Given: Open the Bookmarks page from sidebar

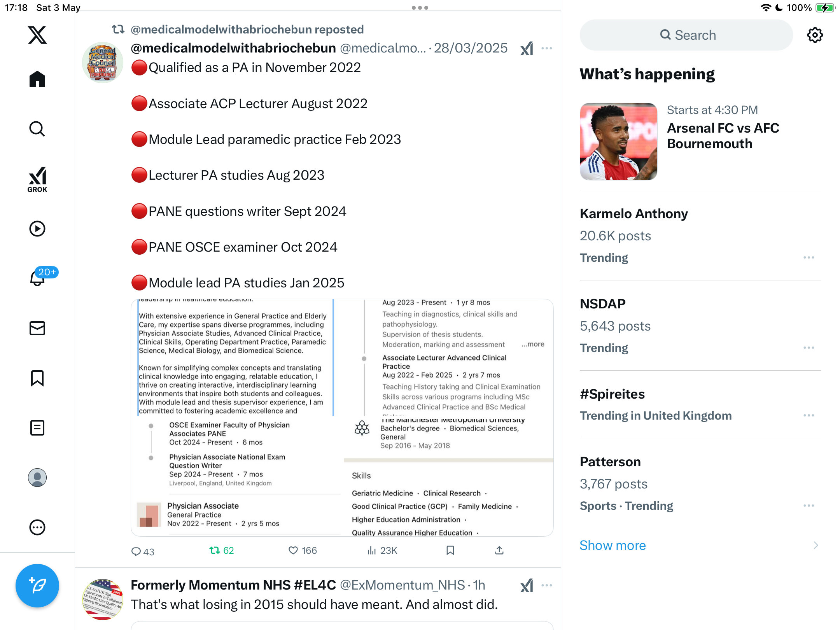Looking at the screenshot, I should tap(37, 378).
